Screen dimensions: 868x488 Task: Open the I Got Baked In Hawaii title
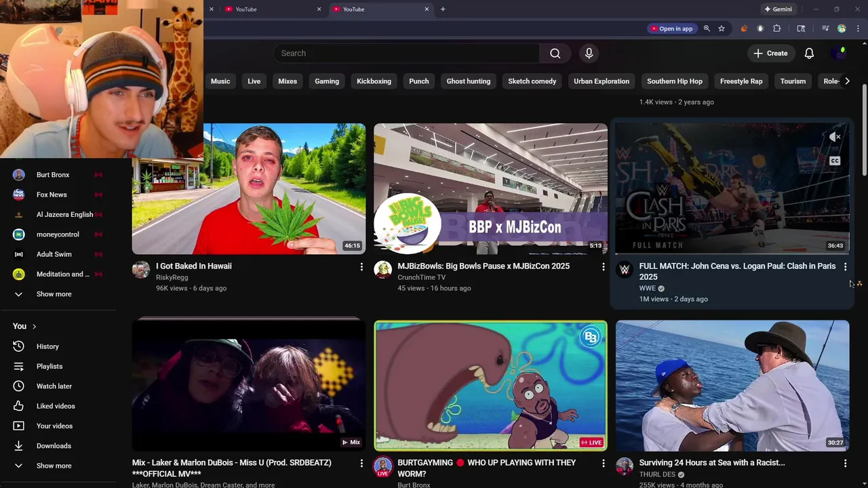pos(194,266)
